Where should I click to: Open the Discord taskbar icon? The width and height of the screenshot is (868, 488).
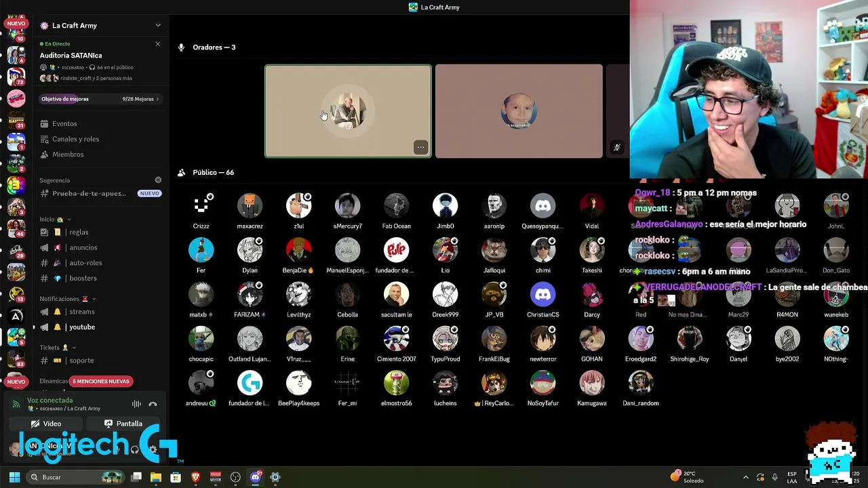255,477
